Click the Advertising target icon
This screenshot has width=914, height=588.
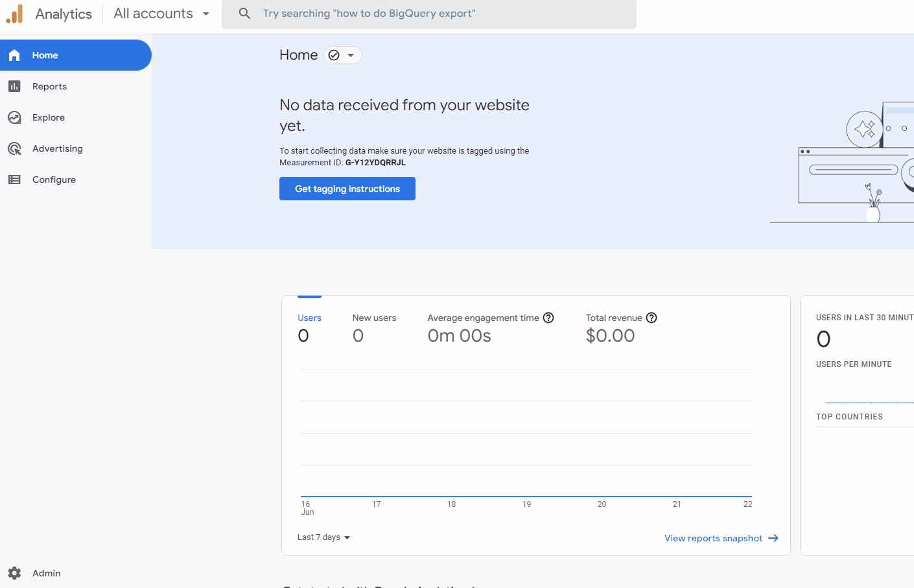[x=14, y=148]
